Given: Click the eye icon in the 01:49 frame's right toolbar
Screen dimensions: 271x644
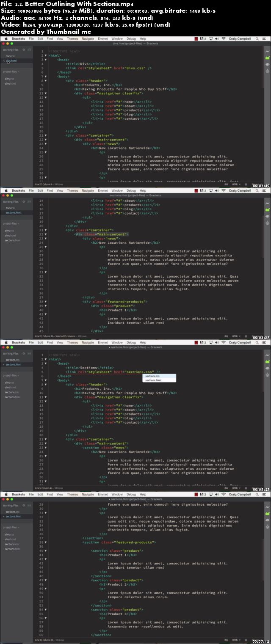Looking at the screenshot, I should click(x=267, y=64).
